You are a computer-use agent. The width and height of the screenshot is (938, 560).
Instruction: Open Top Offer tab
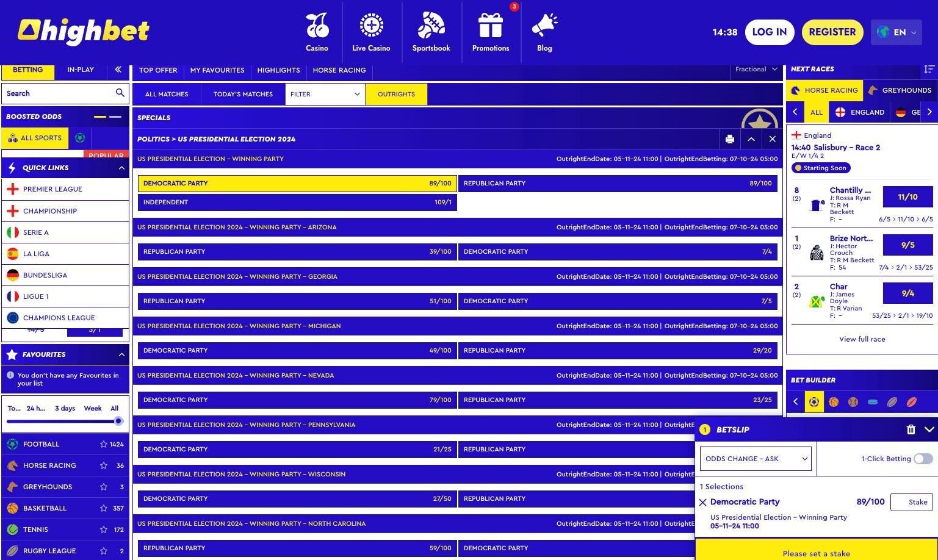pyautogui.click(x=158, y=70)
